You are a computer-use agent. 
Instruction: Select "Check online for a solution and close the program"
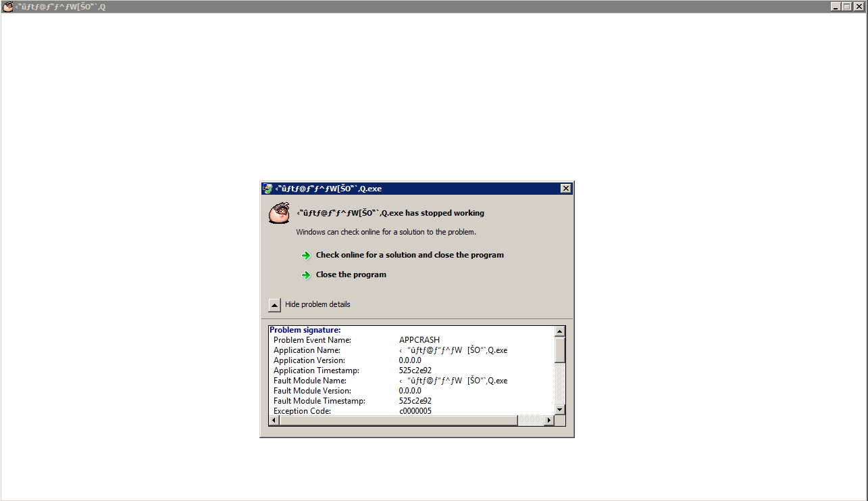(409, 256)
